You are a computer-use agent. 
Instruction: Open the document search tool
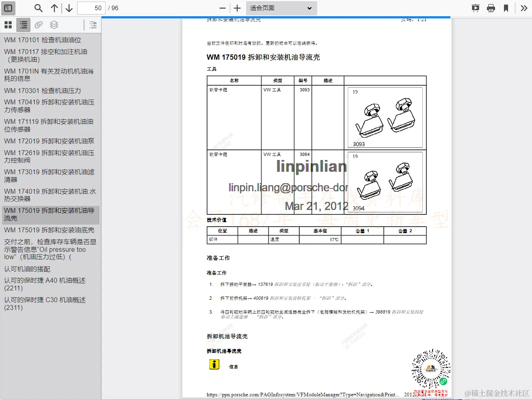[x=38, y=8]
